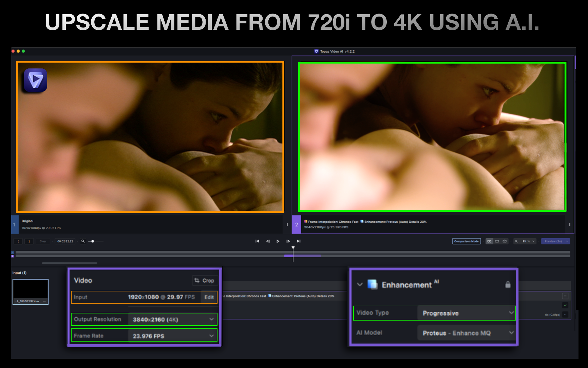The width and height of the screenshot is (588, 368).
Task: Click the Clear trim button
Action: click(43, 241)
